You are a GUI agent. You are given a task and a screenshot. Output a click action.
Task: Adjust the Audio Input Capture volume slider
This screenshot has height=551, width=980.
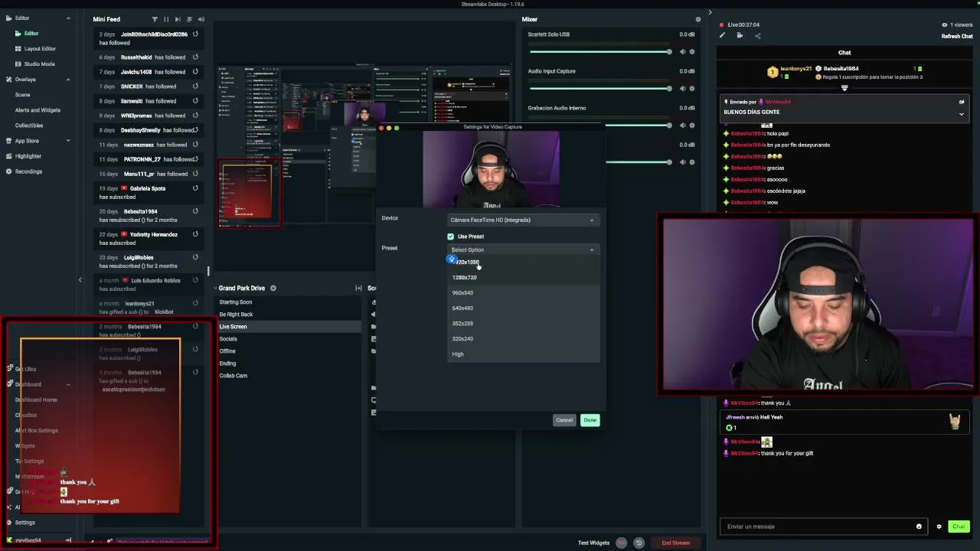click(599, 89)
